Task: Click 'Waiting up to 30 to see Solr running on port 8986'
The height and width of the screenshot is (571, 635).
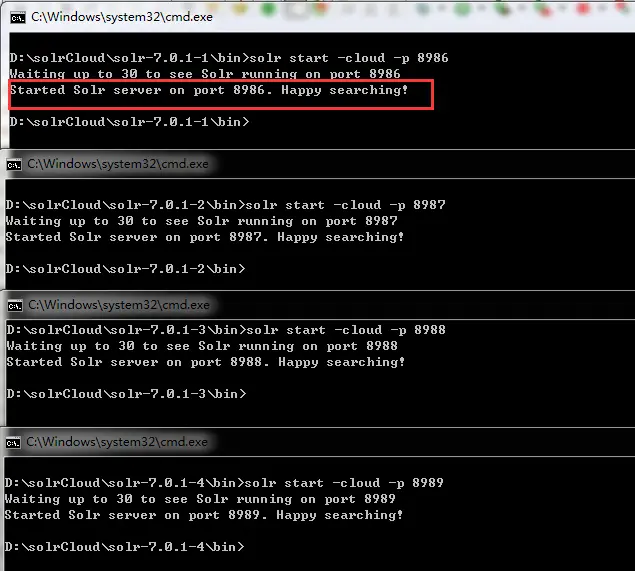Action: click(x=205, y=74)
